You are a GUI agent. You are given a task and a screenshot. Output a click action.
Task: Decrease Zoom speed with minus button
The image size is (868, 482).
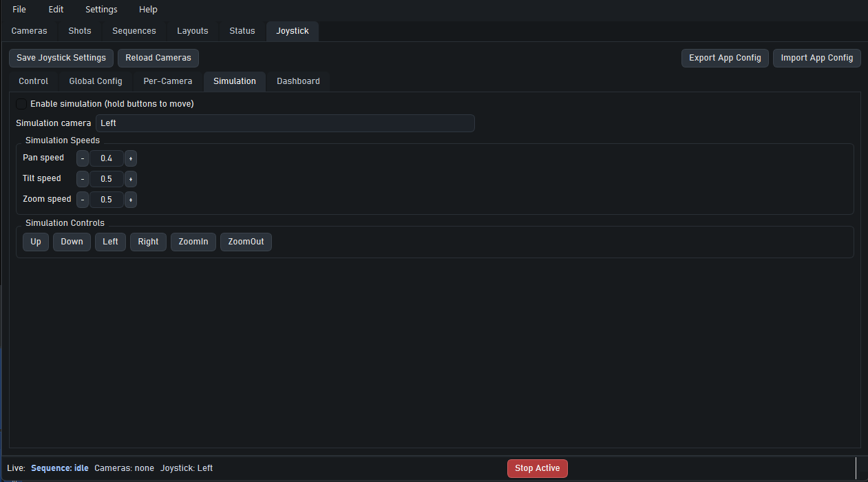[83, 200]
